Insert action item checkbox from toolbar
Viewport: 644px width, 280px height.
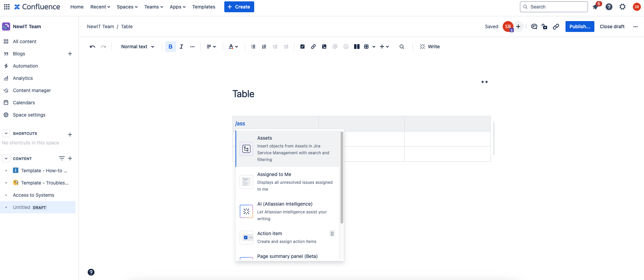[302, 47]
